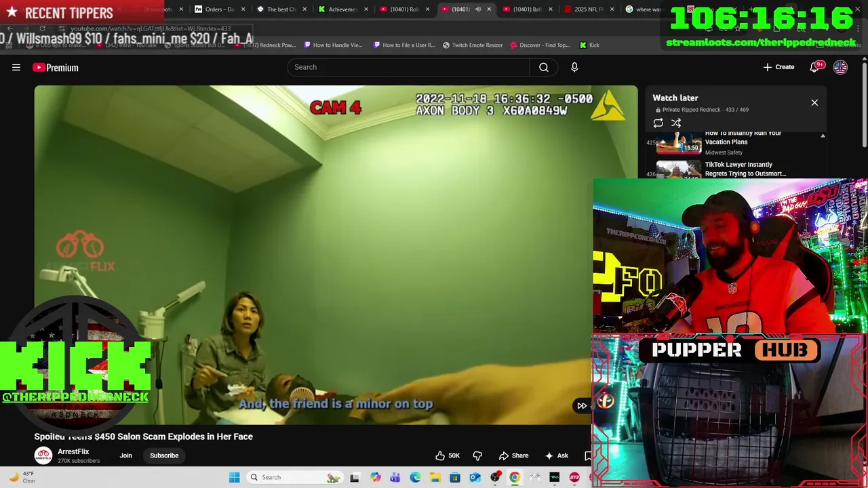This screenshot has width=868, height=488.
Task: Open the green waveform taskbar app
Action: pyautogui.click(x=555, y=477)
